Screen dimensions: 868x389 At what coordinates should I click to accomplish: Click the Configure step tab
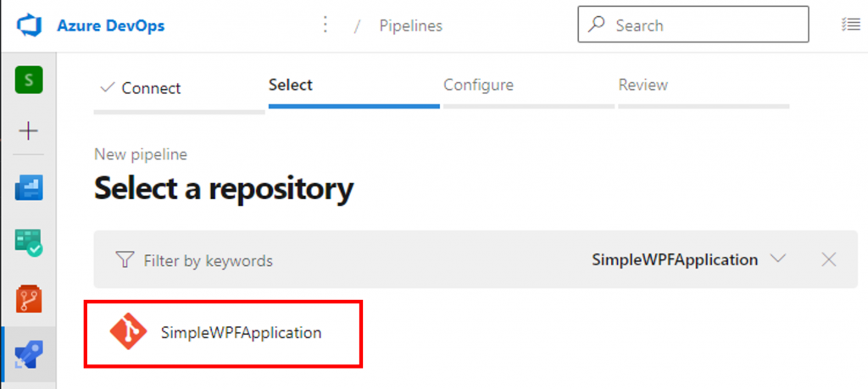478,85
